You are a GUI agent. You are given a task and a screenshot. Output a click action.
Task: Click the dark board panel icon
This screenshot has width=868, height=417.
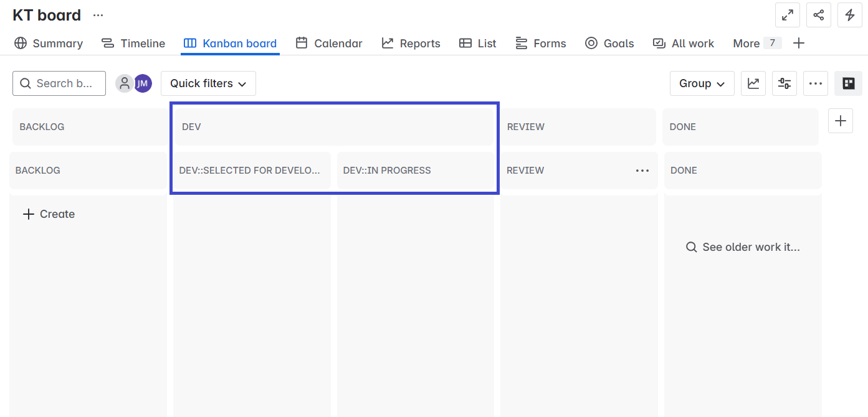tap(848, 83)
